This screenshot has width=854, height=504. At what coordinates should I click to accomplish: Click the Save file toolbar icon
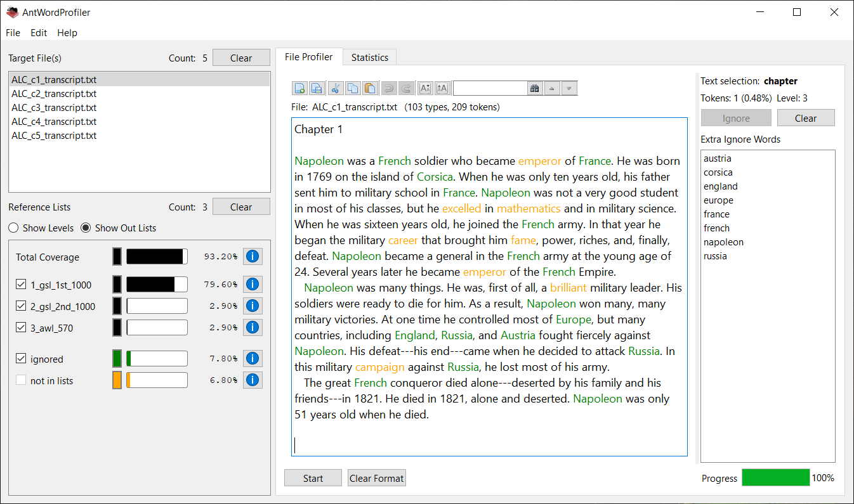[317, 89]
